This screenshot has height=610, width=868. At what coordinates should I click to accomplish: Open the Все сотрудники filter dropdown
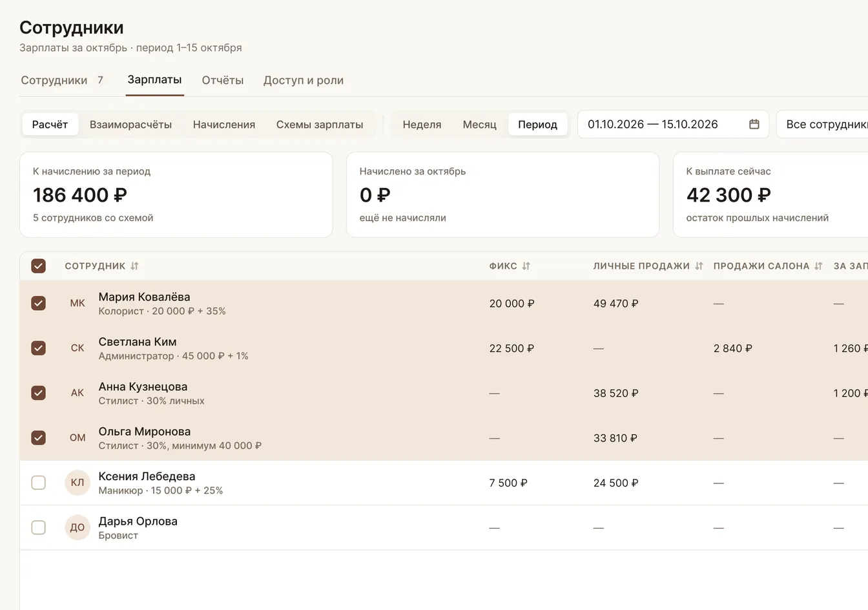click(822, 124)
